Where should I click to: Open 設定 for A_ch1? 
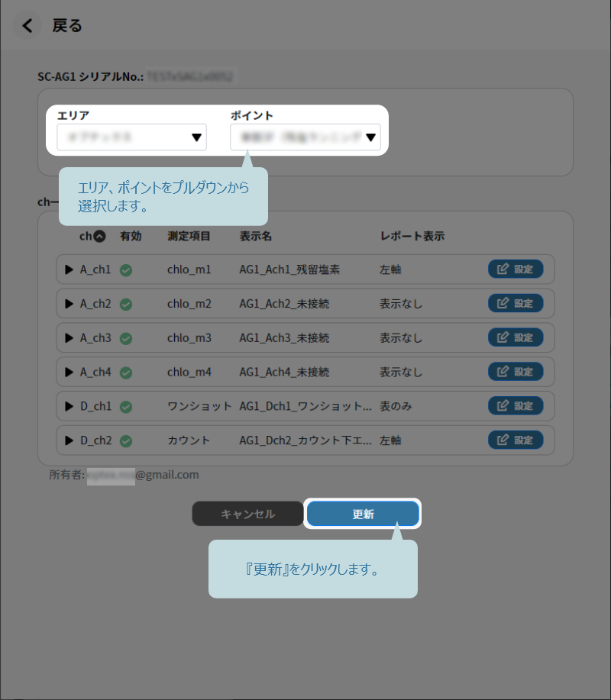click(x=516, y=269)
